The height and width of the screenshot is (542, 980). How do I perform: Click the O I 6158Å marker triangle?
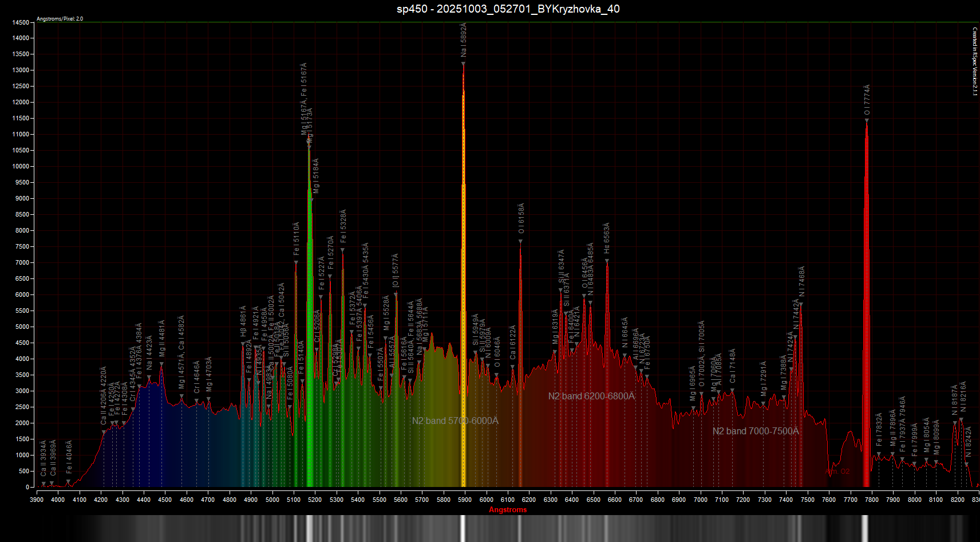click(520, 241)
